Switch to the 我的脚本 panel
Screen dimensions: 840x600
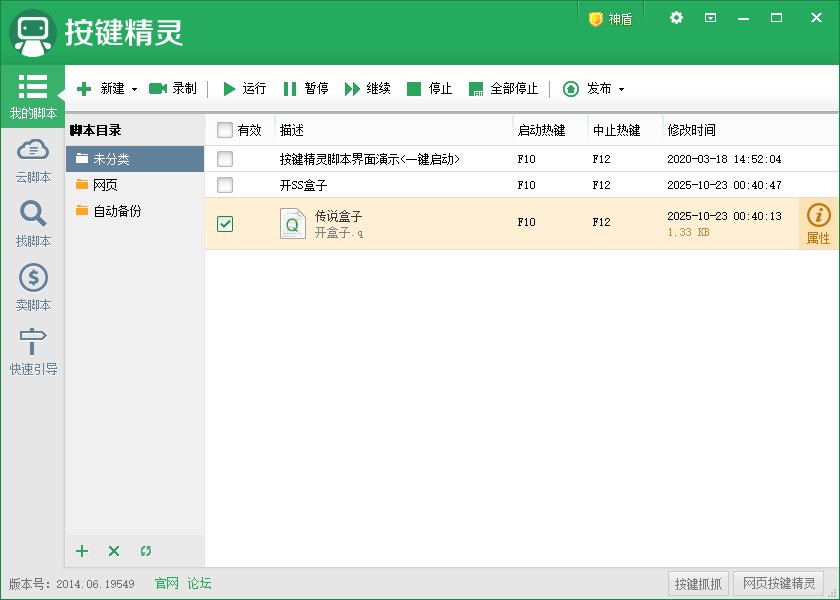pyautogui.click(x=33, y=94)
